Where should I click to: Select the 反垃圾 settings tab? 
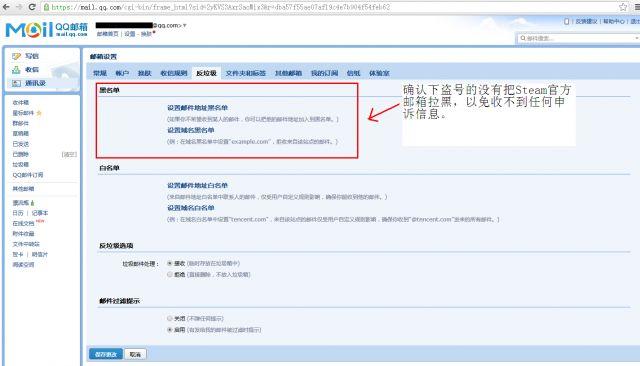(206, 73)
